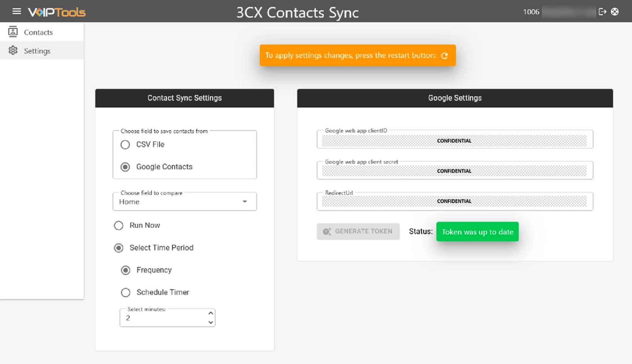This screenshot has height=364, width=632.
Task: Open the Choose field to compare dropdown
Action: click(184, 202)
